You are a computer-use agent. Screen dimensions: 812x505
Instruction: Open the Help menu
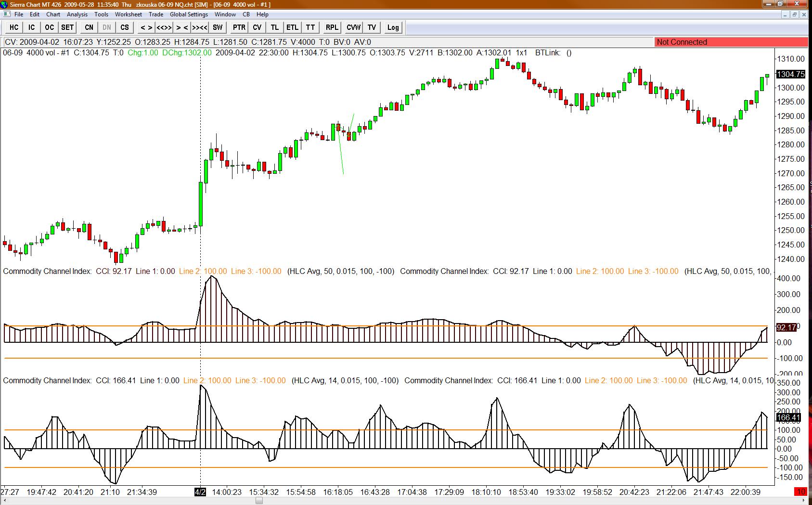(x=262, y=14)
